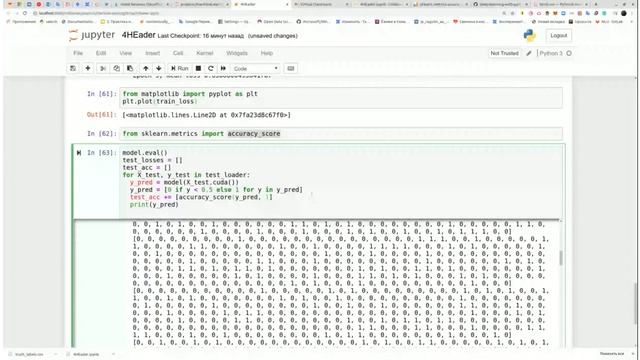
Task: Click the Logout button
Action: coord(559,36)
